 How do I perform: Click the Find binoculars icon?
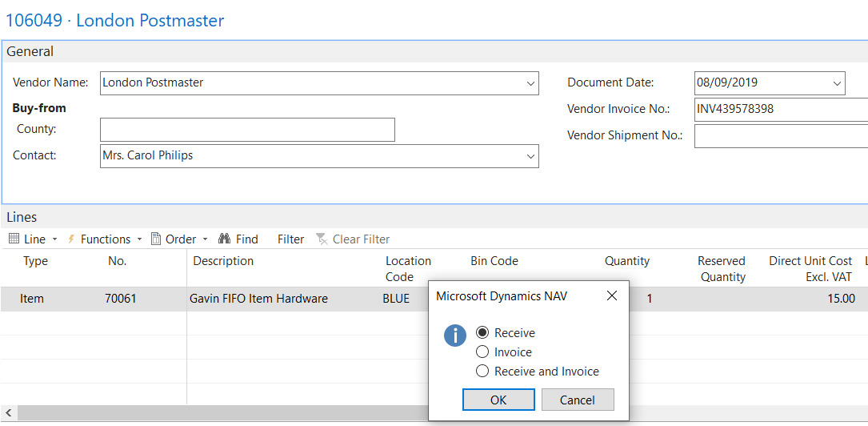(x=225, y=239)
